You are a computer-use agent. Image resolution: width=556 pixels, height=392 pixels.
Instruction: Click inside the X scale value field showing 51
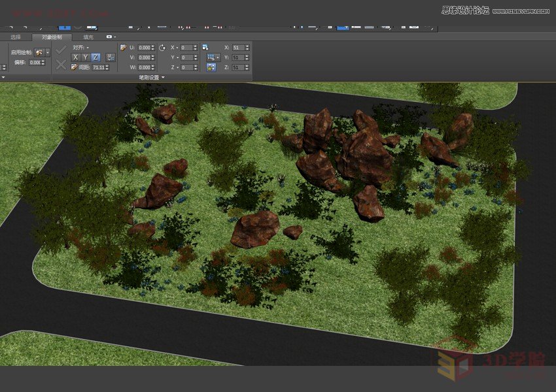[239, 46]
